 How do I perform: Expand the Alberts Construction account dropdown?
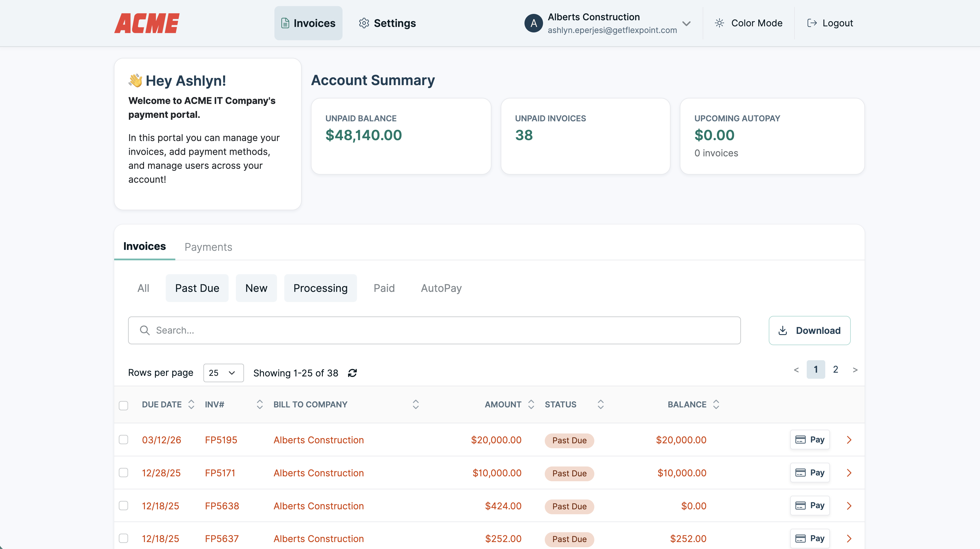pos(686,23)
